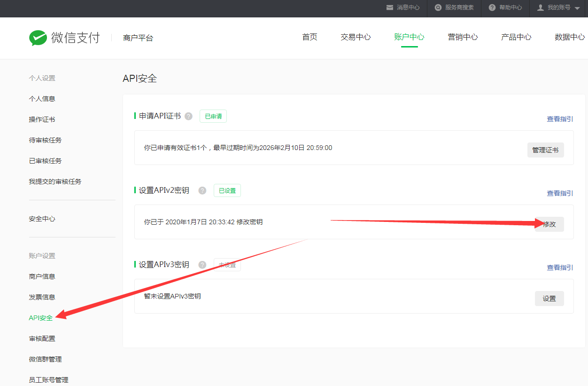
Task: Click the 2020年1月7日 修改密钥 text
Action: pos(203,222)
